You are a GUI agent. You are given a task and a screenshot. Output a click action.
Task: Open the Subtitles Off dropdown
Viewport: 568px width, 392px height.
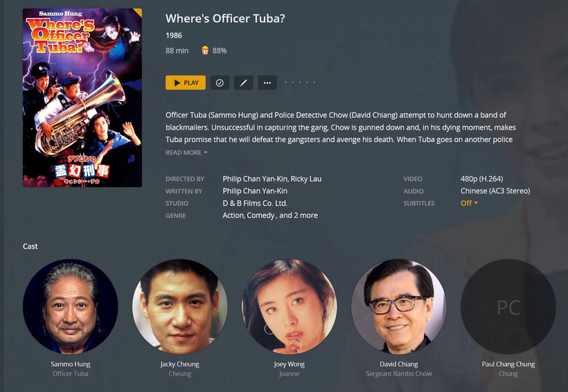[469, 203]
